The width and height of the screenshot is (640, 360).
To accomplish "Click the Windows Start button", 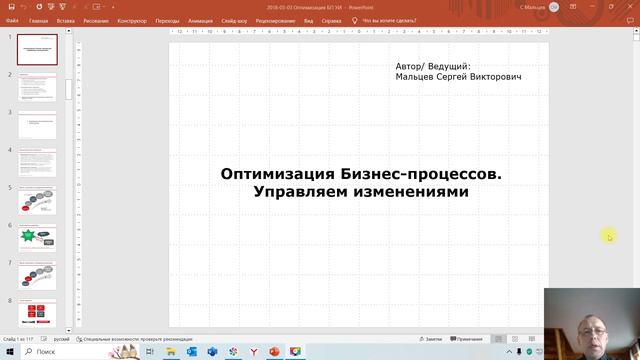I will tap(10, 351).
